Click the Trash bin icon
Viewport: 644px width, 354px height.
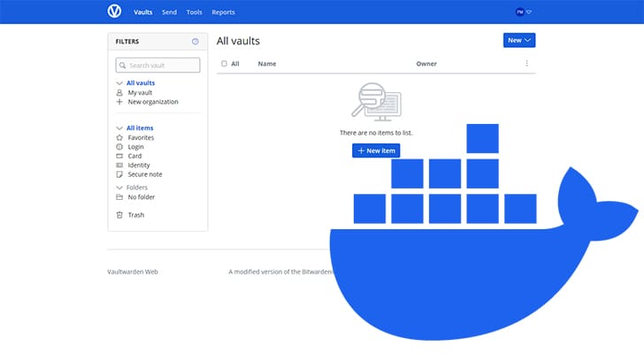point(119,215)
